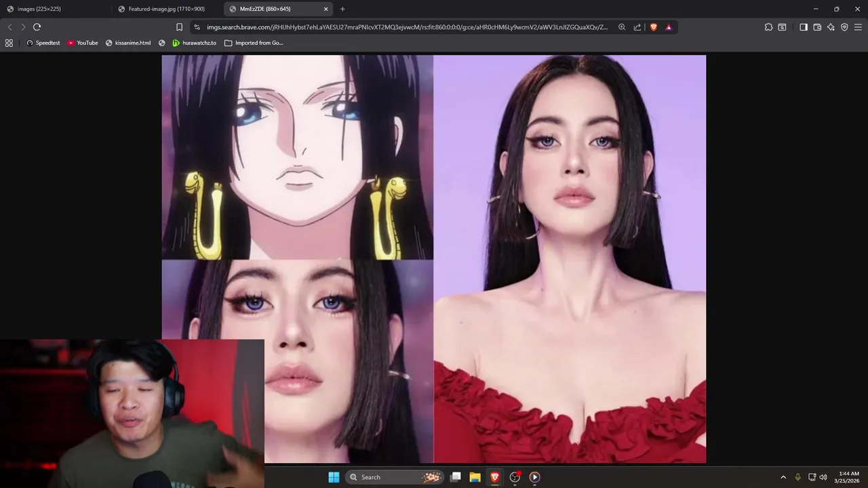The height and width of the screenshot is (488, 868).
Task: Click microphone tray icon
Action: 797,477
